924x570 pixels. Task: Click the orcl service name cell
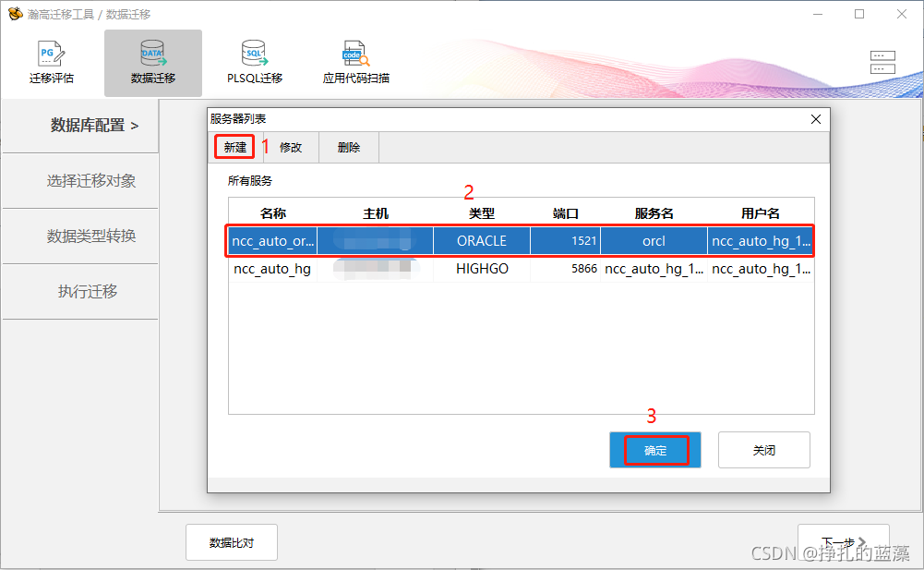coord(654,241)
